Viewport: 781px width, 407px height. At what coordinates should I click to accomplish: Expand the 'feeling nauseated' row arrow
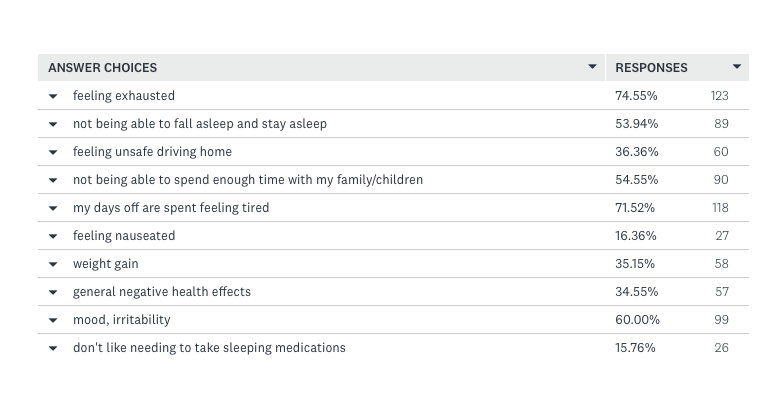53,236
